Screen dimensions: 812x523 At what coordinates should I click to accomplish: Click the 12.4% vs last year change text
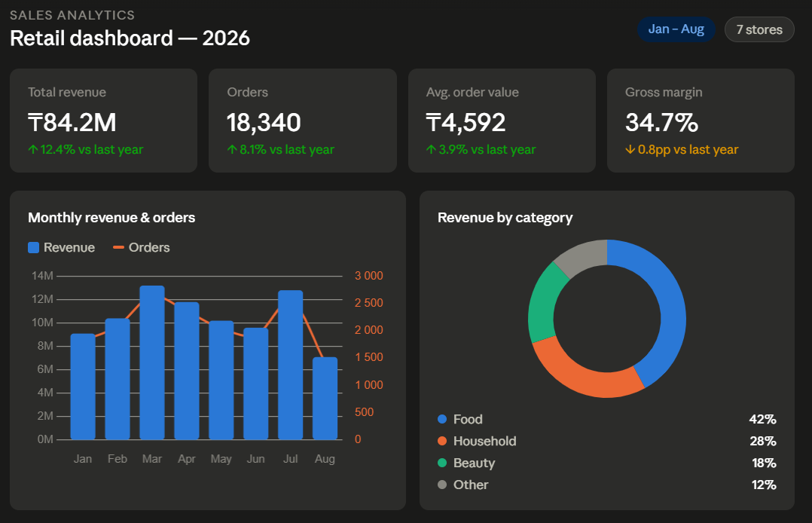85,150
